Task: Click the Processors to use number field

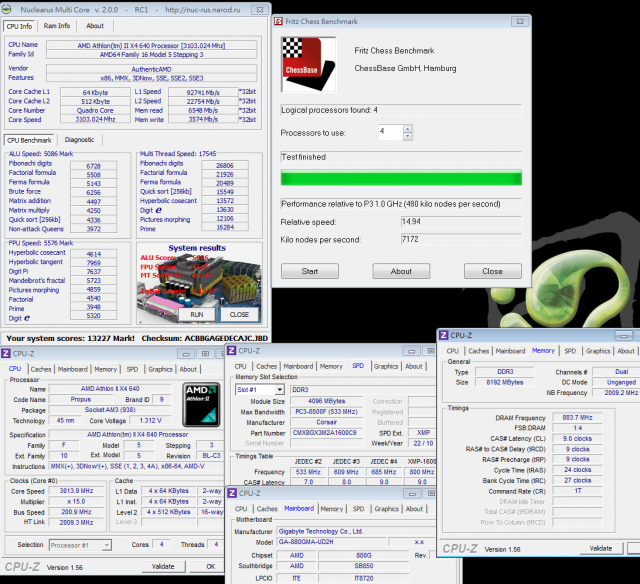Action: coord(391,132)
